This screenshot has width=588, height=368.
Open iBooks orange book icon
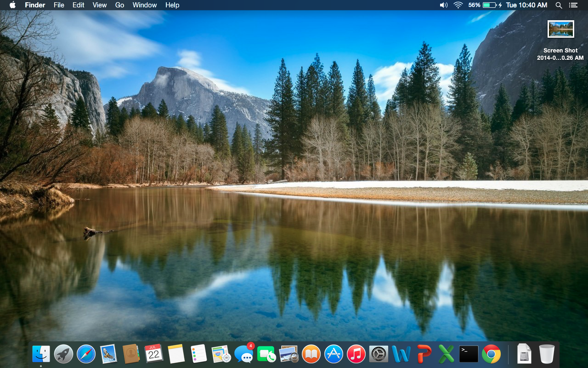[x=311, y=354]
